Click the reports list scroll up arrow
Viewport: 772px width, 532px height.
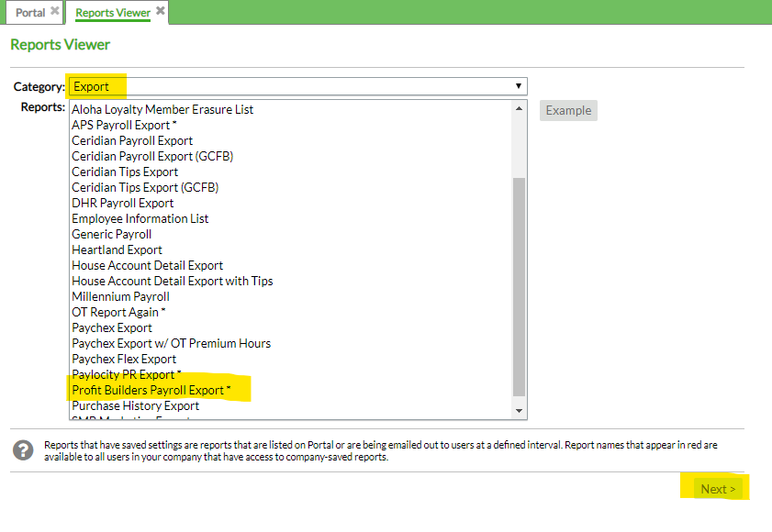[x=519, y=108]
